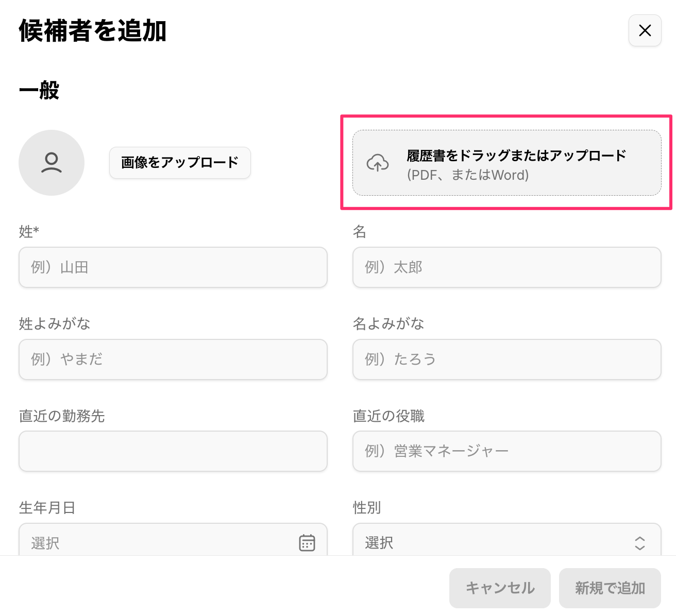Screen dimensions: 676x616
Task: Click the 姓よみがな input field
Action: [173, 360]
